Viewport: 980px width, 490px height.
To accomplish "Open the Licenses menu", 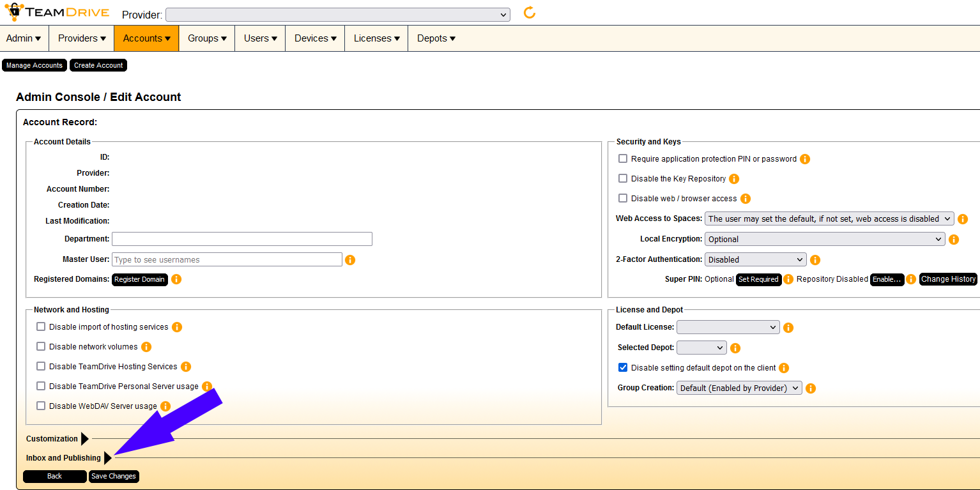I will click(x=376, y=38).
